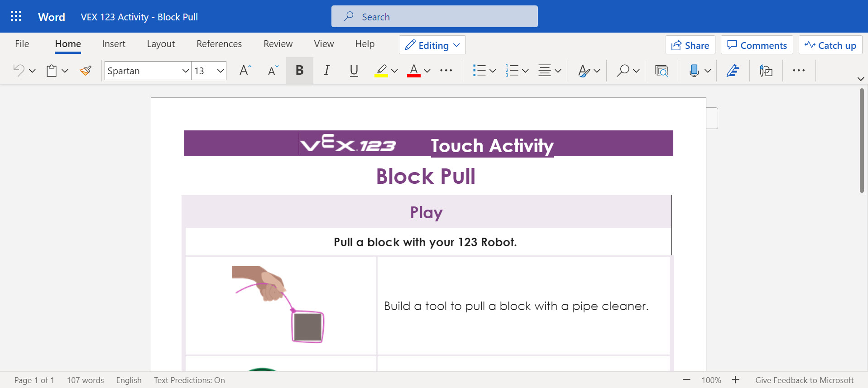Click the Find magnifier icon
The height and width of the screenshot is (388, 868).
tap(623, 71)
